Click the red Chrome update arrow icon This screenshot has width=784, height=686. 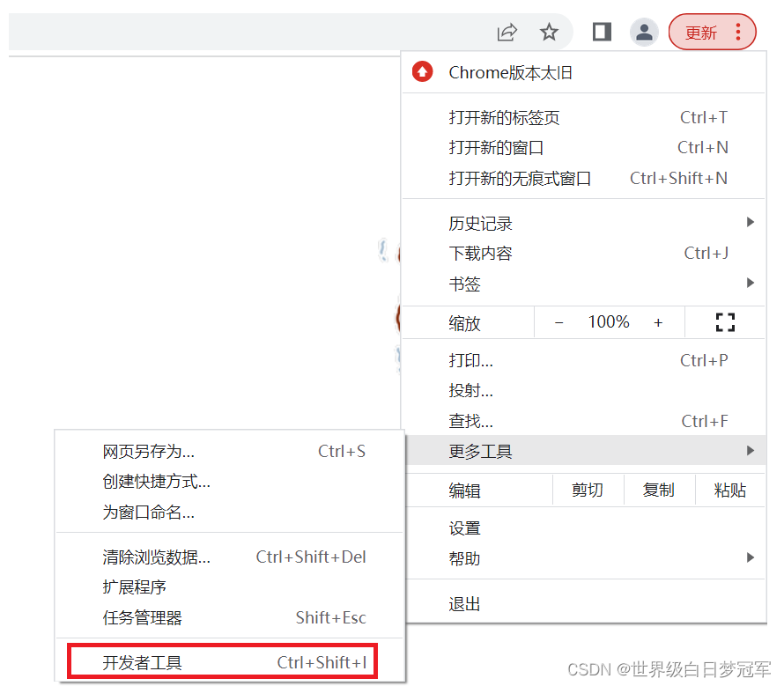(422, 72)
